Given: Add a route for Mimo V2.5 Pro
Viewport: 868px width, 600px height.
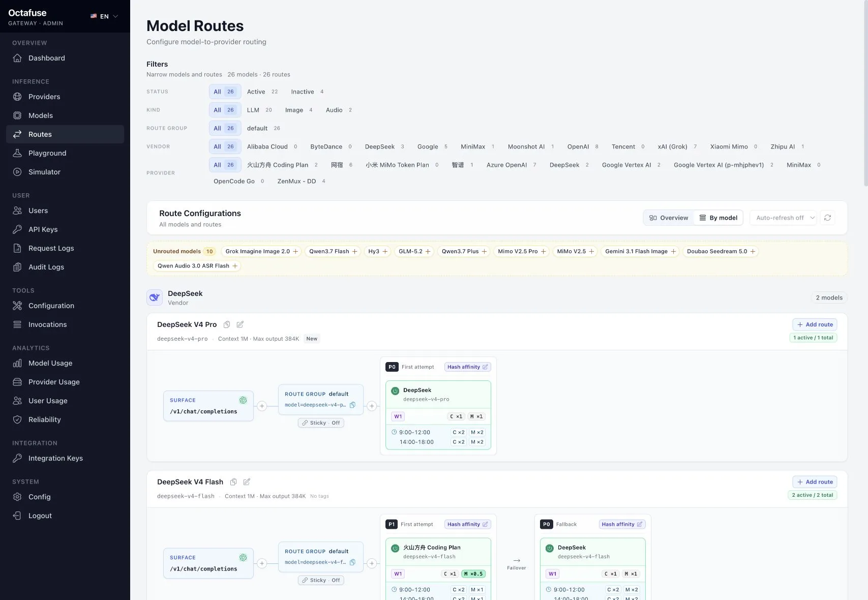Looking at the screenshot, I should tap(544, 251).
